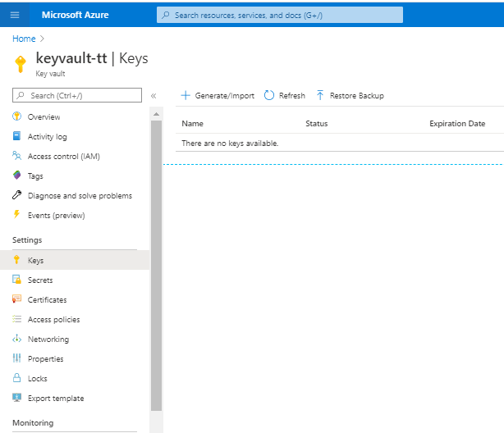Open Activity log from the sidebar

tap(47, 137)
